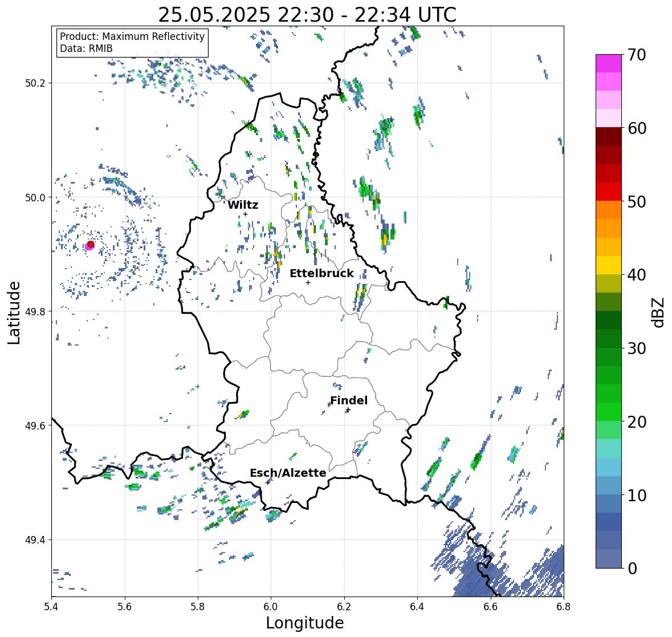Click the plus marker below the Wiltz label

(x=245, y=214)
